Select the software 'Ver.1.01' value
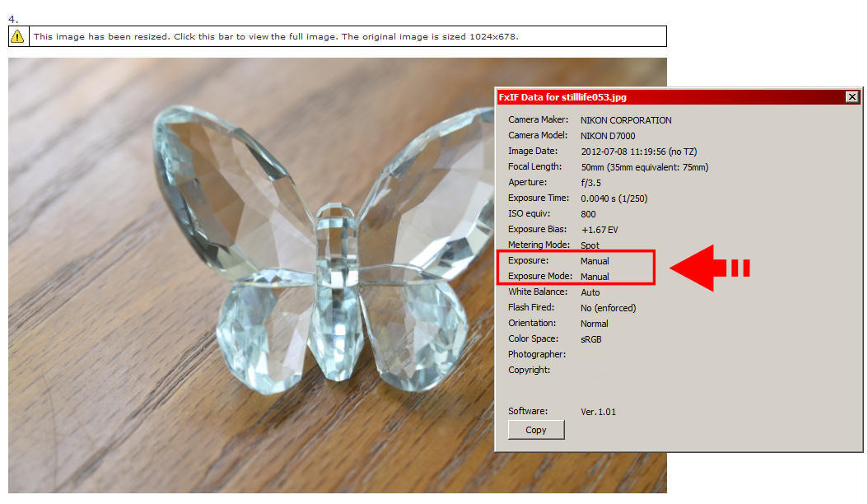The height and width of the screenshot is (504, 868). pyautogui.click(x=598, y=412)
